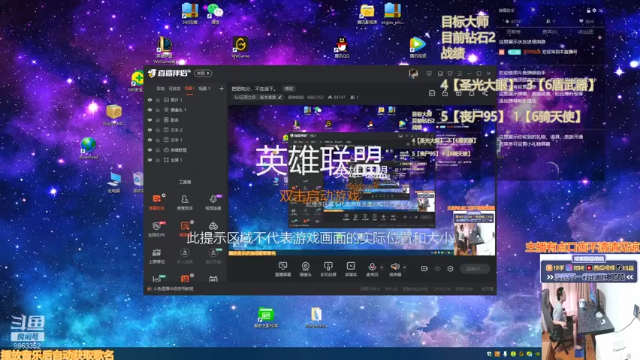
Task: Open streaming settings with the gear icon
Action: [450, 269]
